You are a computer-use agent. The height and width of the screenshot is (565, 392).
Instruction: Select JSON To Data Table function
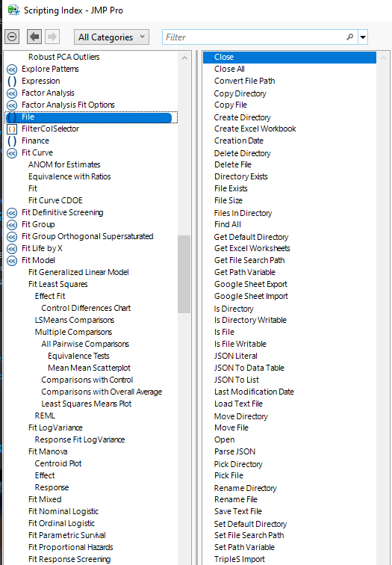coord(249,368)
